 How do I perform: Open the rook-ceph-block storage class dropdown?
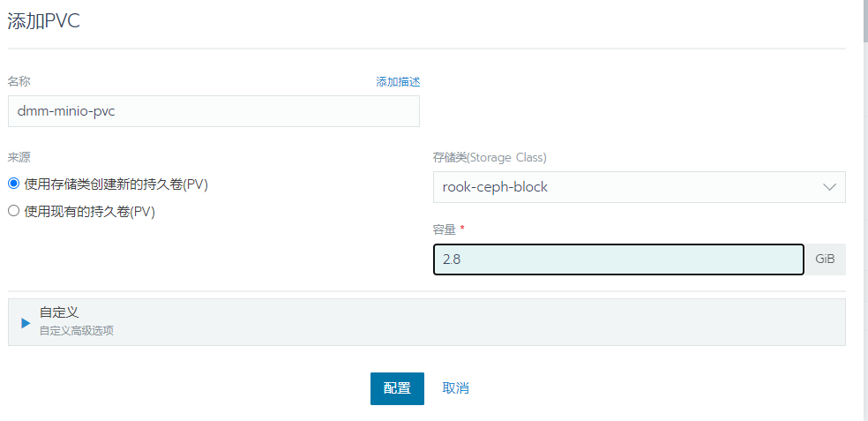[640, 187]
